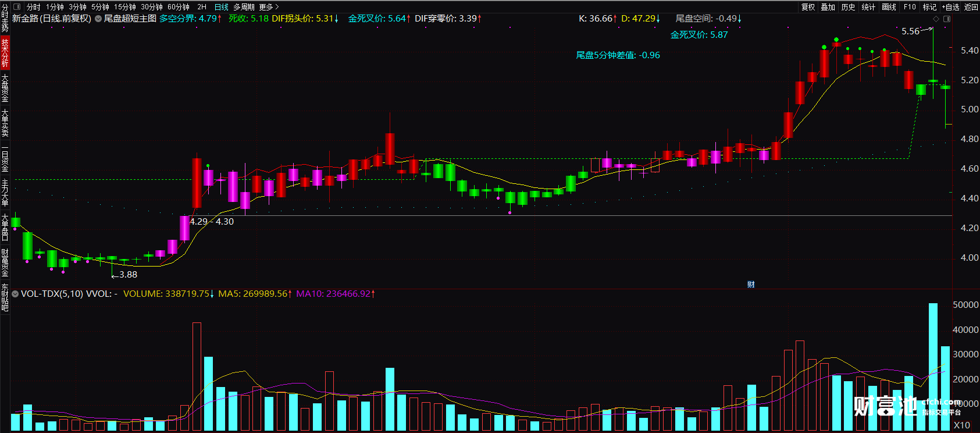Switch to 分时 period tab
This screenshot has width=980, height=433.
[34, 7]
